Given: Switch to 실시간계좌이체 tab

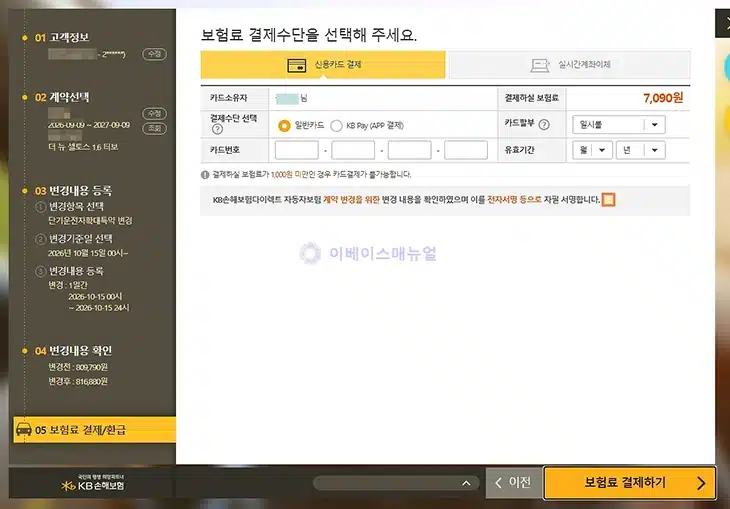Looking at the screenshot, I should pos(568,65).
